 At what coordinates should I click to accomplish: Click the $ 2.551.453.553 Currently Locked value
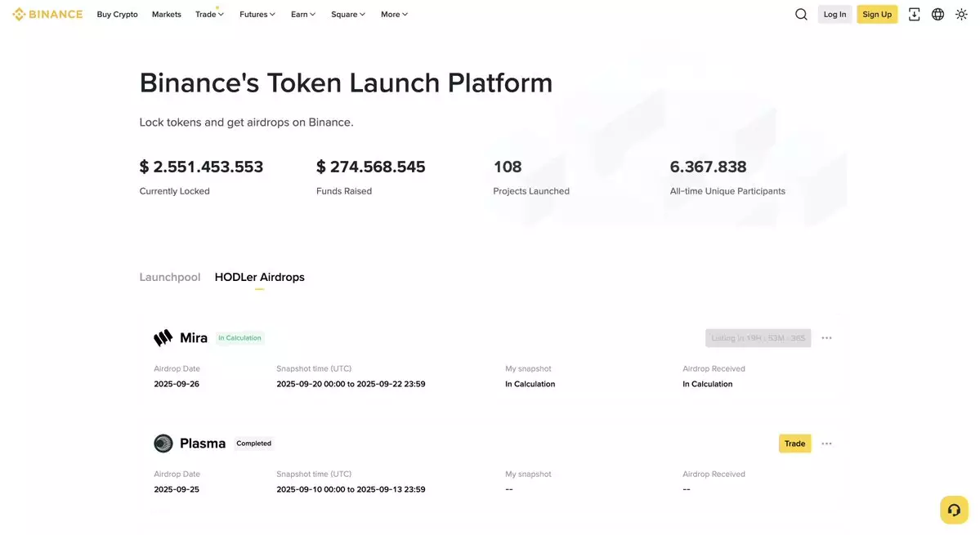point(201,167)
